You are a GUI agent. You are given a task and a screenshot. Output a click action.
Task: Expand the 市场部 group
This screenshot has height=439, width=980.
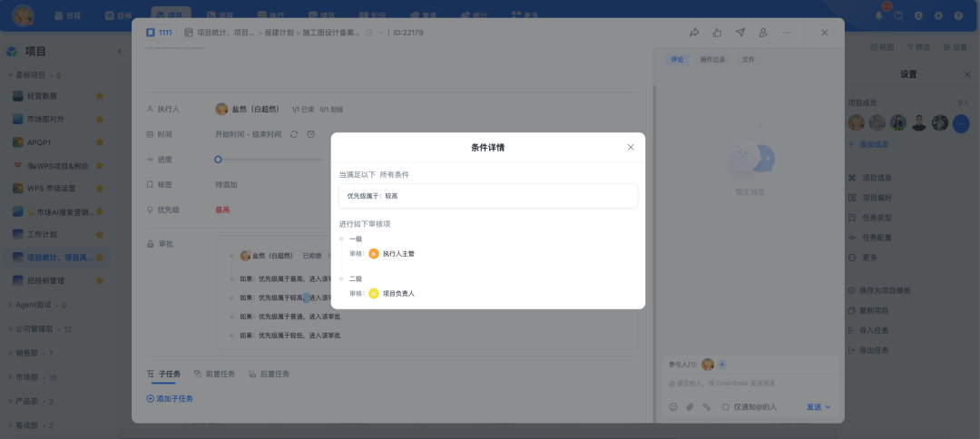click(11, 378)
